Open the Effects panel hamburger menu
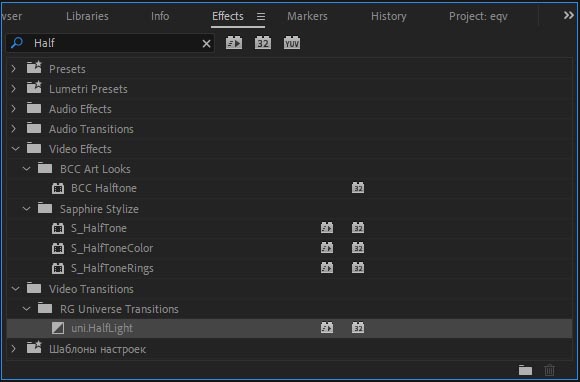Image resolution: width=580 pixels, height=382 pixels. pos(261,16)
